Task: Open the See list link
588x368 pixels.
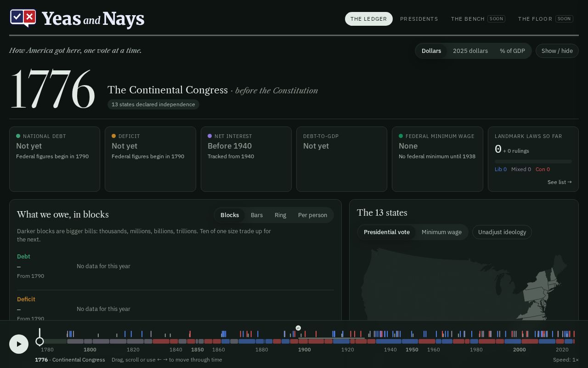Action: pyautogui.click(x=560, y=182)
